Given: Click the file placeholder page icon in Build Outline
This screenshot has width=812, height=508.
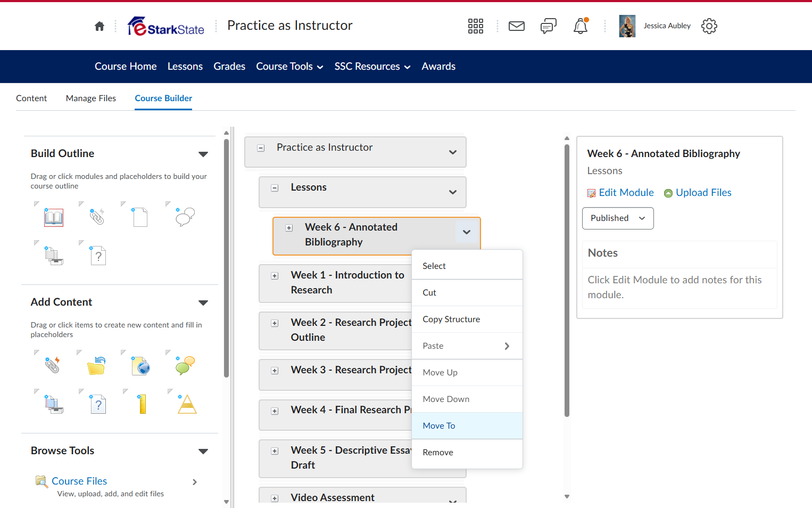Looking at the screenshot, I should coord(140,217).
